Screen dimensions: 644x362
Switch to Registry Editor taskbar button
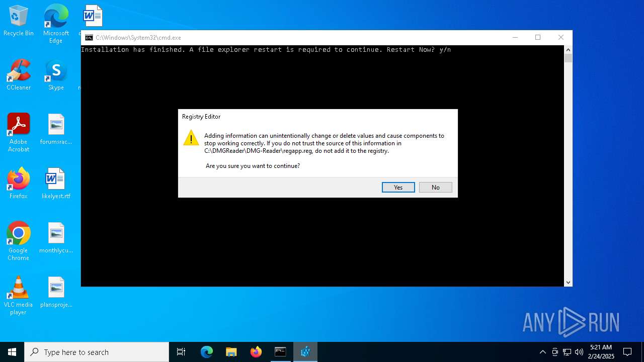[305, 352]
